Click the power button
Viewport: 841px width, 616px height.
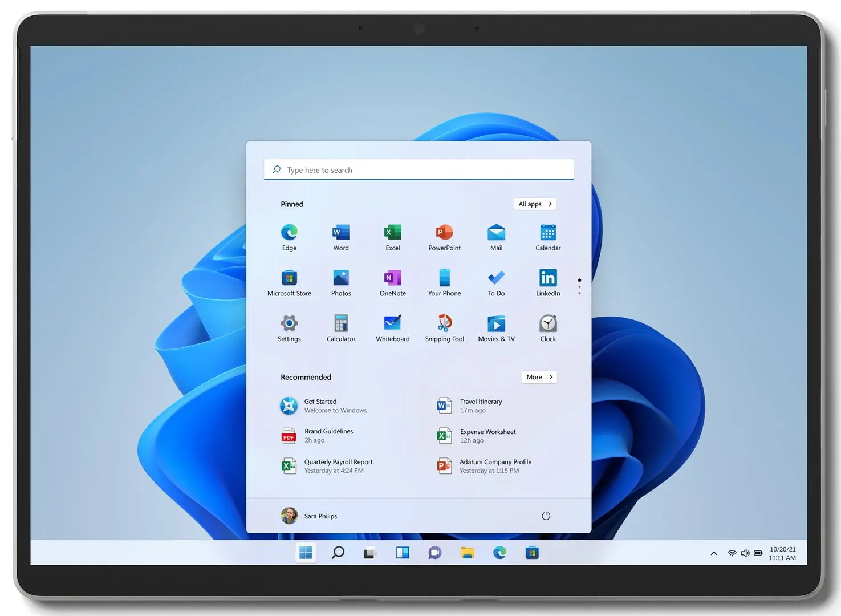546,516
